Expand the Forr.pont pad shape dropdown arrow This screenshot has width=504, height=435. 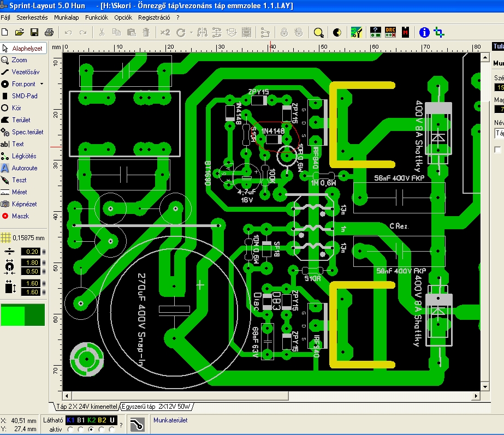tap(42, 84)
